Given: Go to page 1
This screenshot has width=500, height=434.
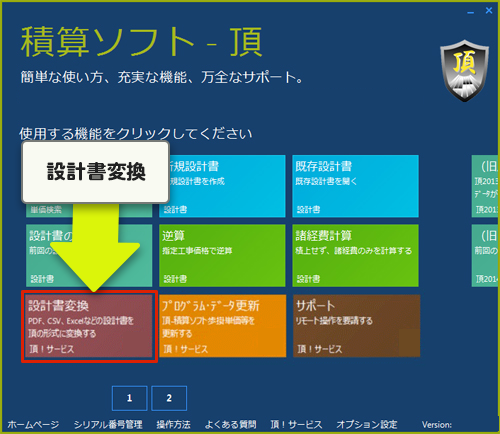Looking at the screenshot, I should click(x=130, y=398).
